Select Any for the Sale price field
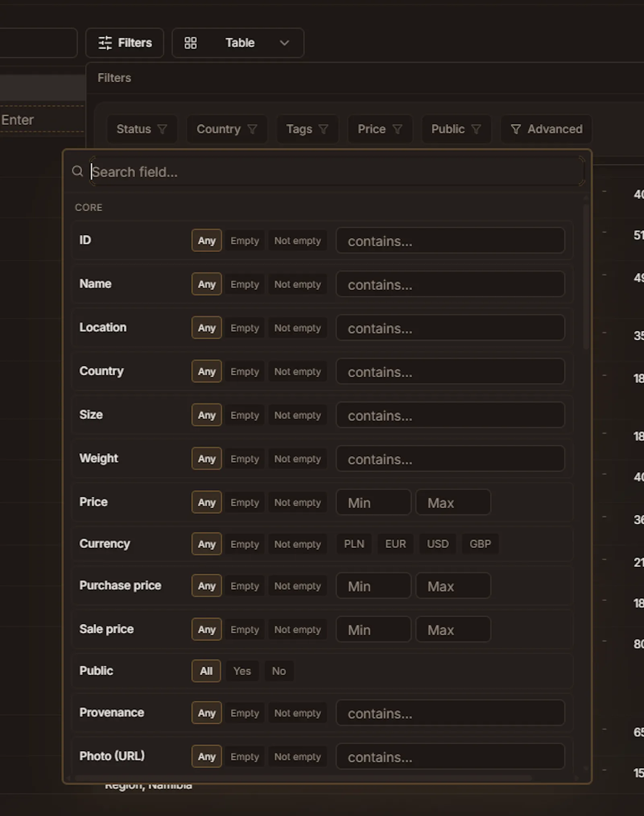This screenshot has height=816, width=644. pos(206,630)
